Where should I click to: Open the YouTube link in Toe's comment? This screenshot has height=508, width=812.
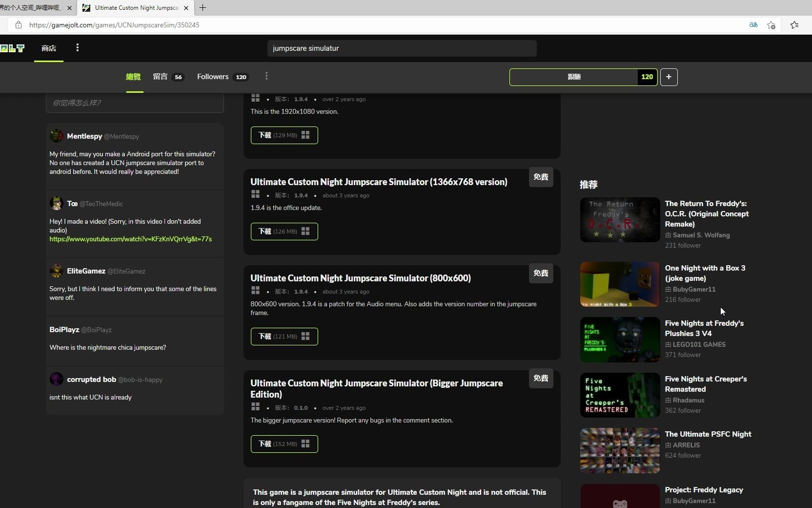130,239
